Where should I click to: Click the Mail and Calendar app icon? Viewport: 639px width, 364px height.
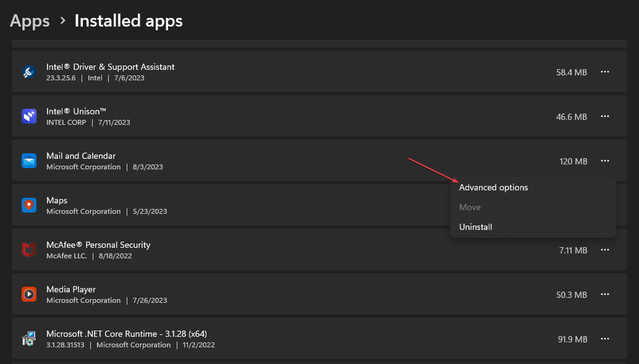coord(29,161)
